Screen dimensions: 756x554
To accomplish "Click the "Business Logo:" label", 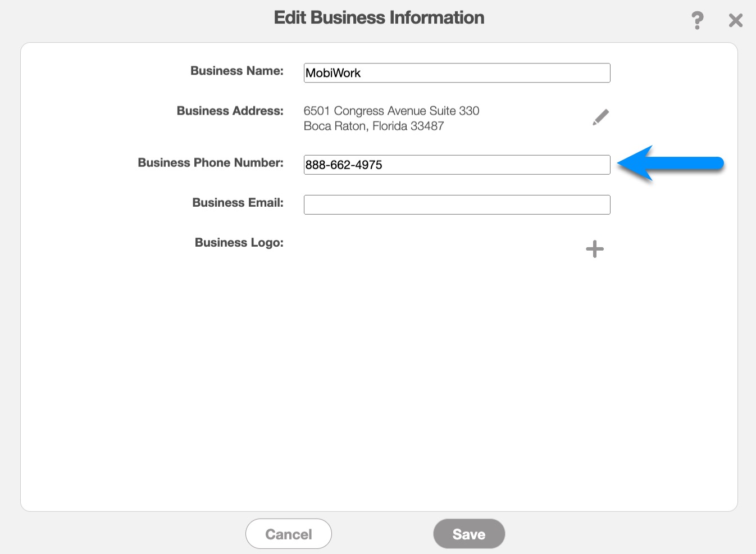I will click(239, 242).
